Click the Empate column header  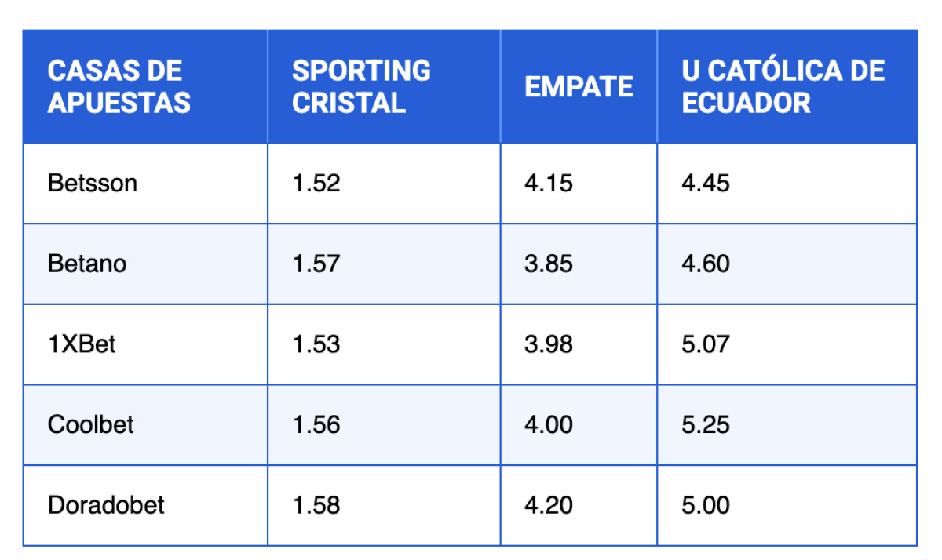(579, 86)
